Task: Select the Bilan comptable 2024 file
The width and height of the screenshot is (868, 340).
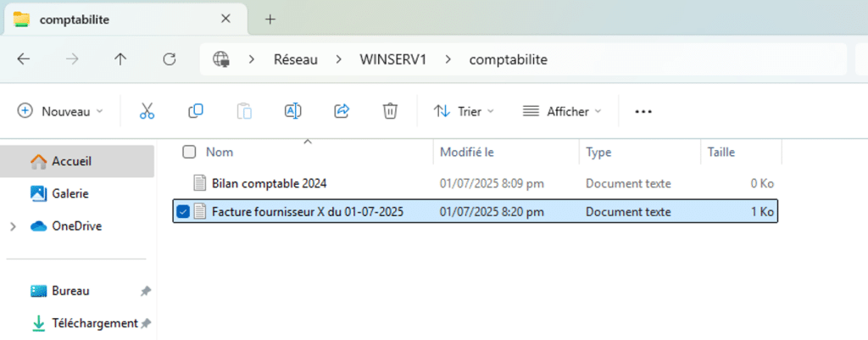Action: (269, 183)
